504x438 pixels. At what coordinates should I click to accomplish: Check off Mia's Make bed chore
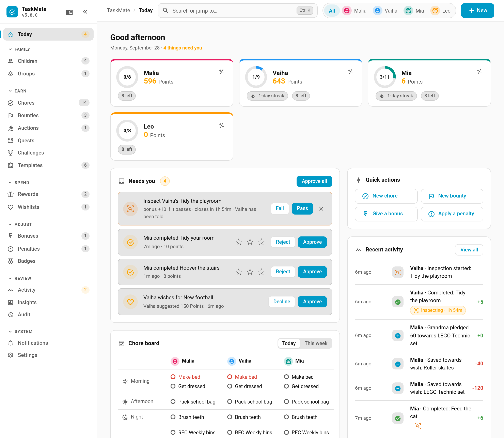tap(286, 377)
